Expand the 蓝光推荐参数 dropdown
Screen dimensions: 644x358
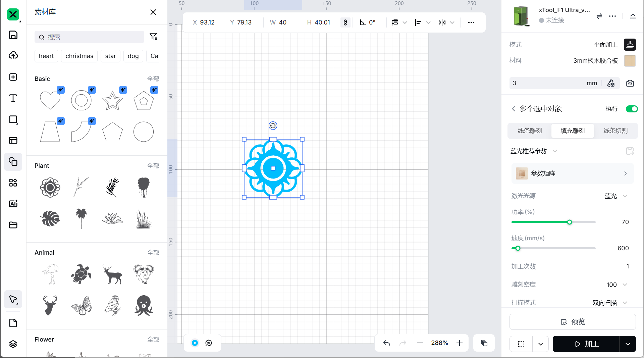point(555,151)
